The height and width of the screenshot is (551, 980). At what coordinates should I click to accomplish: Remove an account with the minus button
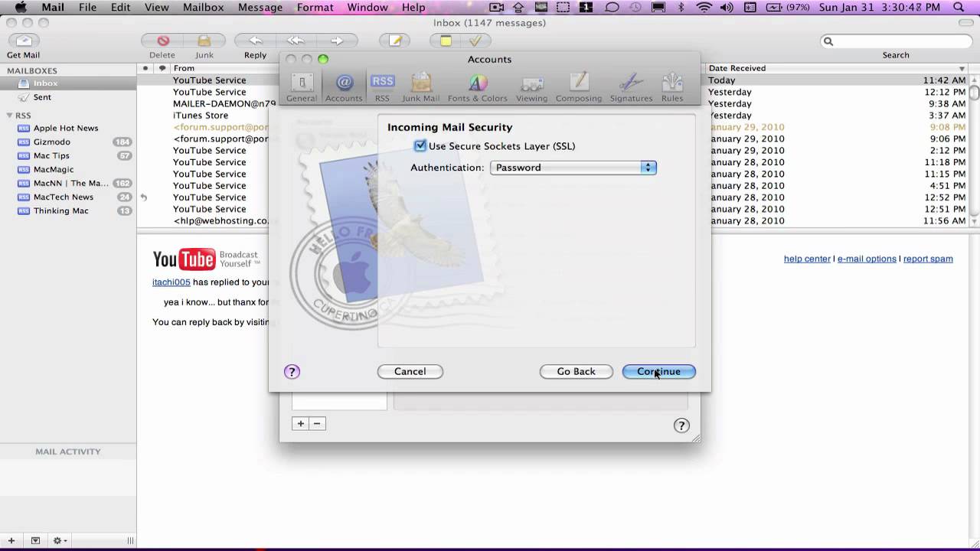317,423
